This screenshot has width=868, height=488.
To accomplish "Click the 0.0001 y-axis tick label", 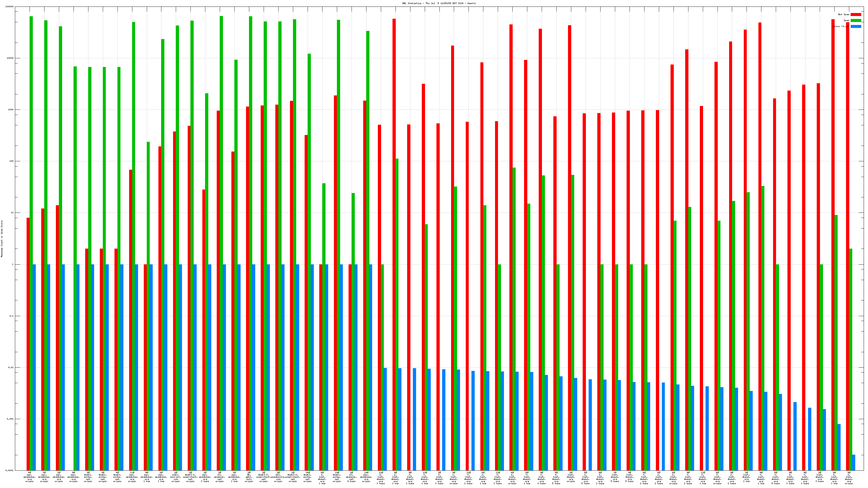I will (10, 470).
